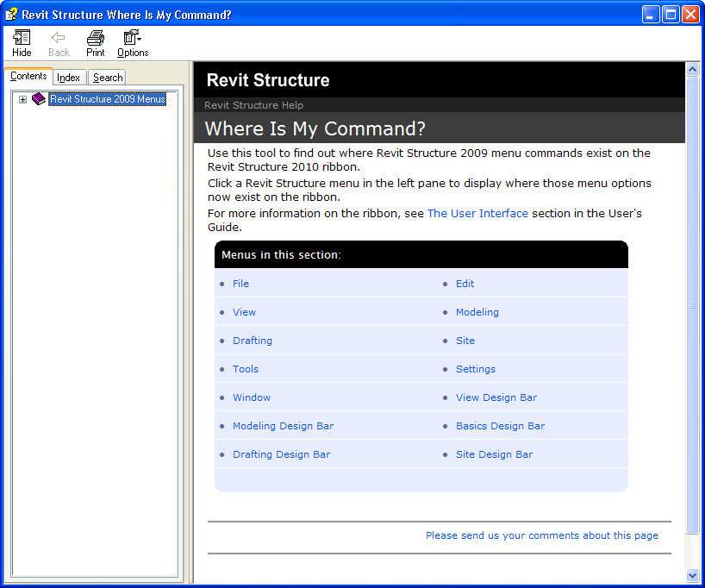The height and width of the screenshot is (588, 705).
Task: Click the Print toolbar icon
Action: (x=96, y=43)
